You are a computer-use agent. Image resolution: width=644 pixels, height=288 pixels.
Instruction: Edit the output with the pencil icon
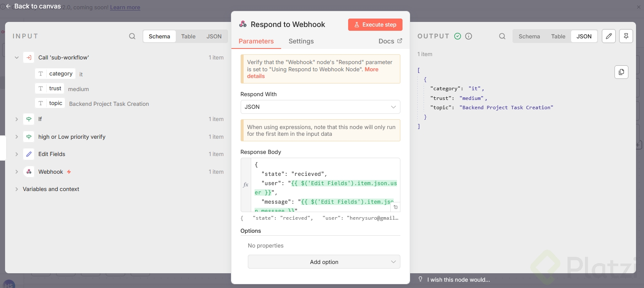[x=608, y=36]
